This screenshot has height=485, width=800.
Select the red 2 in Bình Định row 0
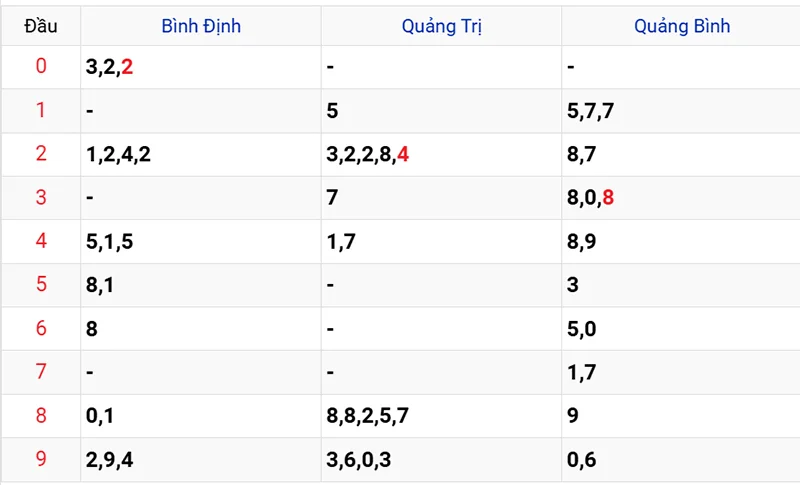coord(127,67)
